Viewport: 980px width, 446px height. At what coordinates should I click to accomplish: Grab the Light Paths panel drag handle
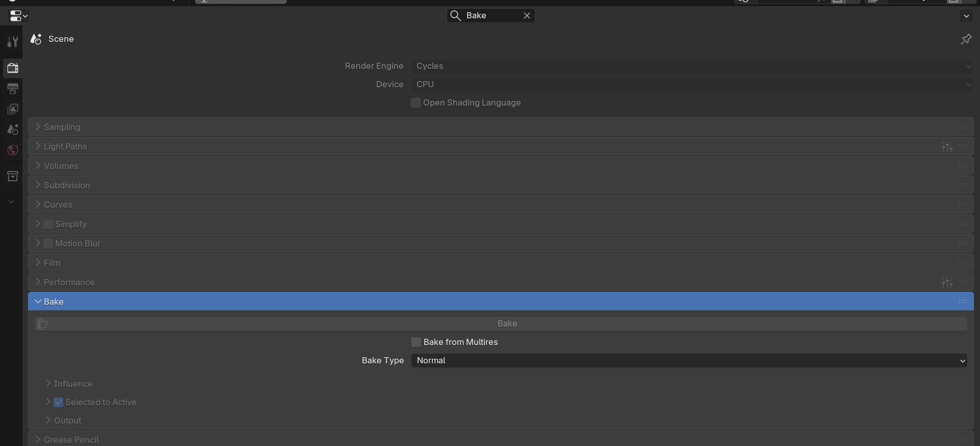click(963, 146)
